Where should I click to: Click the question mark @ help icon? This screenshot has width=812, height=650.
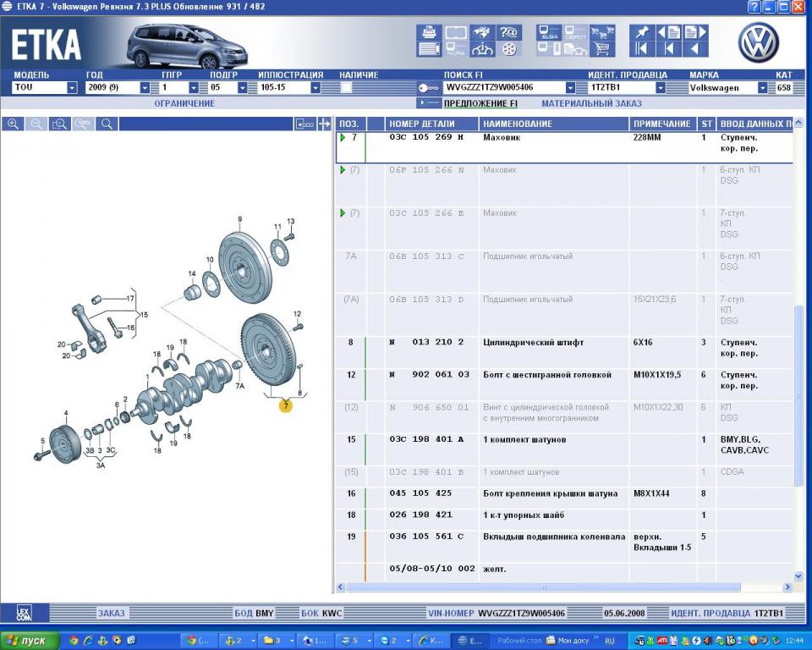pos(509,33)
